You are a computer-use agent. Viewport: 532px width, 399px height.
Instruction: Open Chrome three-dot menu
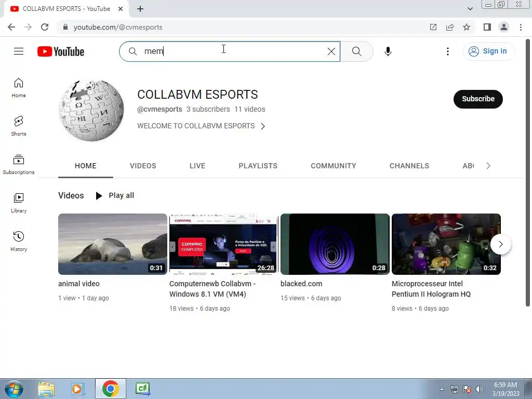pyautogui.click(x=521, y=27)
